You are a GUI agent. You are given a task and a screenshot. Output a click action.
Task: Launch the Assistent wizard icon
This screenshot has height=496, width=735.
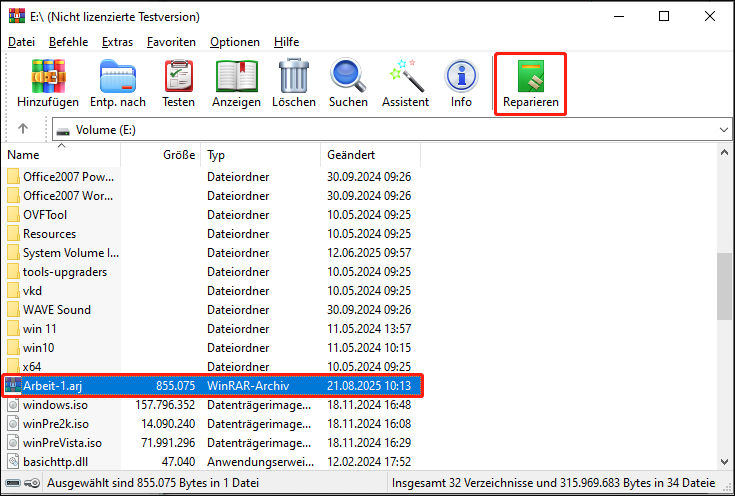click(405, 76)
